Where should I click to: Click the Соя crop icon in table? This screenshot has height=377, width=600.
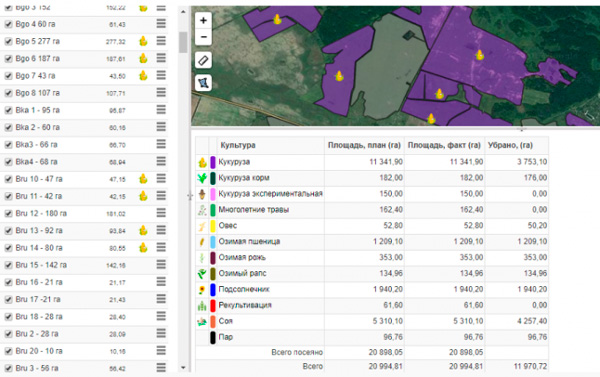(202, 322)
